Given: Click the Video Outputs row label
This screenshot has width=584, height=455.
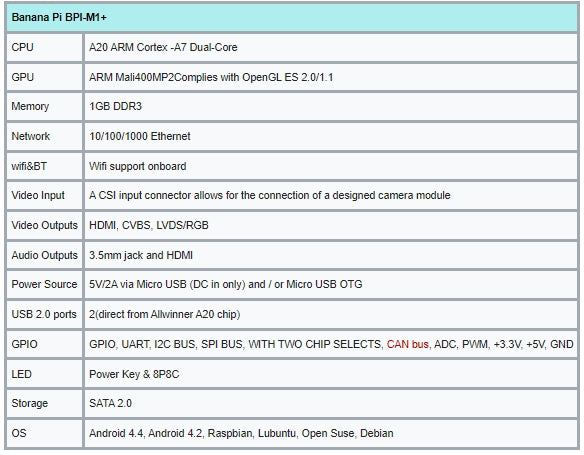Looking at the screenshot, I should [45, 225].
